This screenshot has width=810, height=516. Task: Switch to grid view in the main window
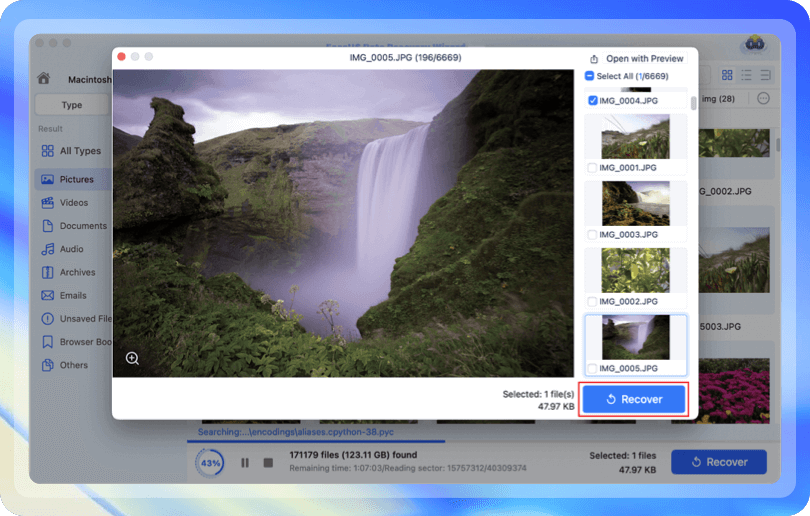(727, 75)
